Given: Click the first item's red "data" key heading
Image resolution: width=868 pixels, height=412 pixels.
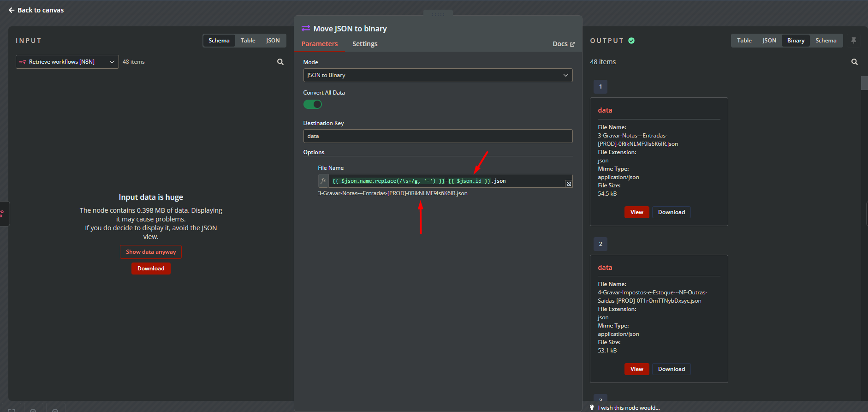Looking at the screenshot, I should [605, 110].
